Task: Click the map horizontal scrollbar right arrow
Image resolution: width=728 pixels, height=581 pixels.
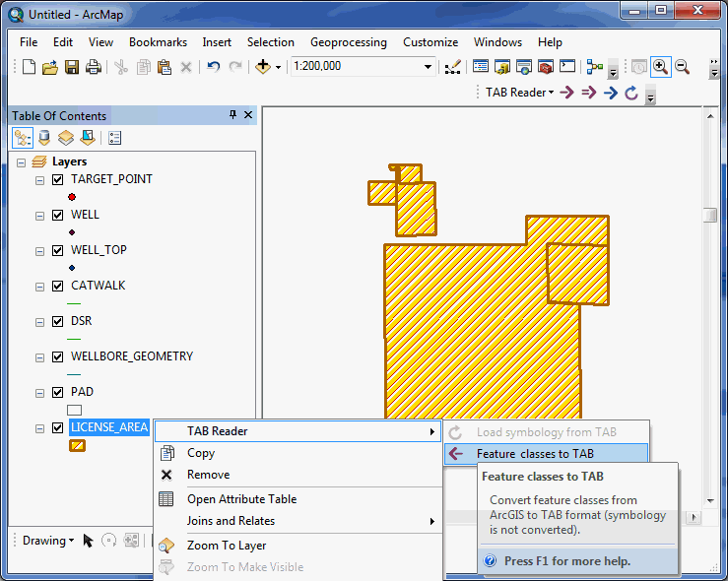Action: [x=695, y=517]
